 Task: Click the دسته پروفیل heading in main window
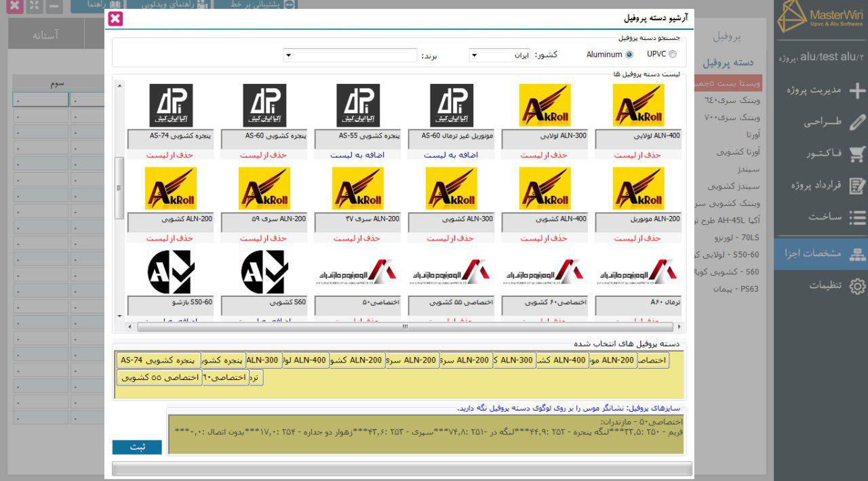tap(728, 62)
